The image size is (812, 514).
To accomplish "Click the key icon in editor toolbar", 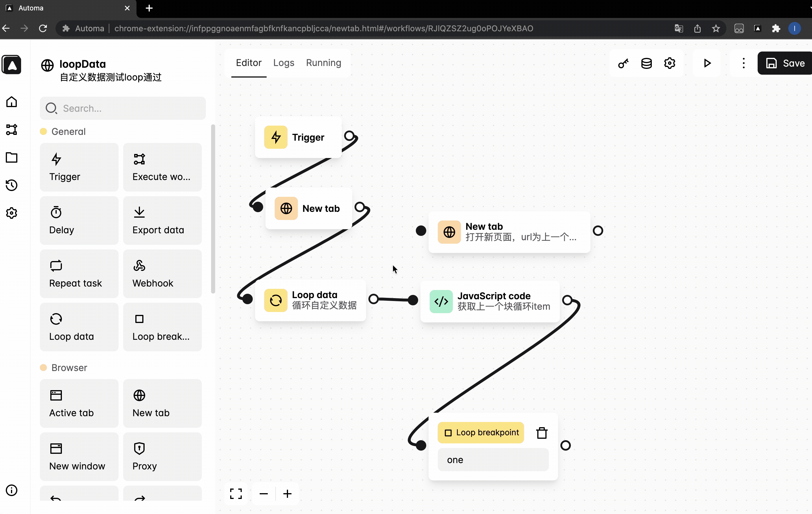I will (623, 63).
